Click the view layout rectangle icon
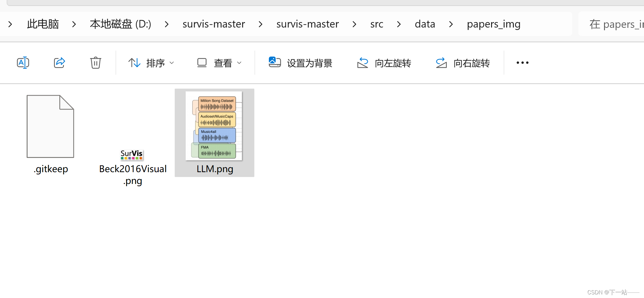This screenshot has width=644, height=298. point(202,63)
